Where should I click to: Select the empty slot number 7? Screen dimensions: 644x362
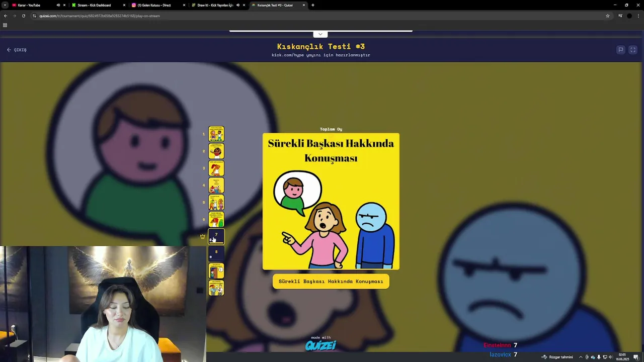216,236
